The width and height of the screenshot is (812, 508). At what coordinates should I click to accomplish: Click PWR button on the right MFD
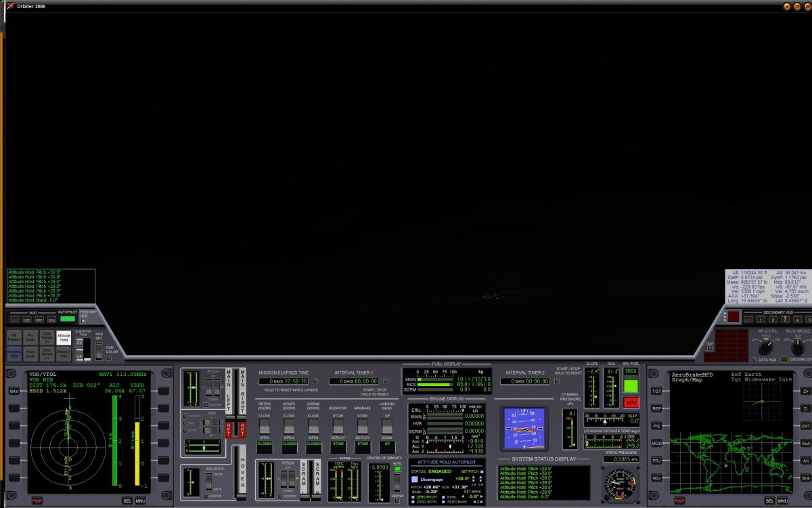tap(679, 501)
